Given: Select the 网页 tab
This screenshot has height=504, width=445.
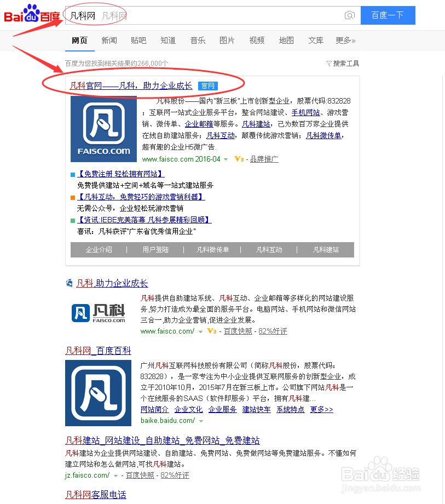Looking at the screenshot, I should pos(79,41).
